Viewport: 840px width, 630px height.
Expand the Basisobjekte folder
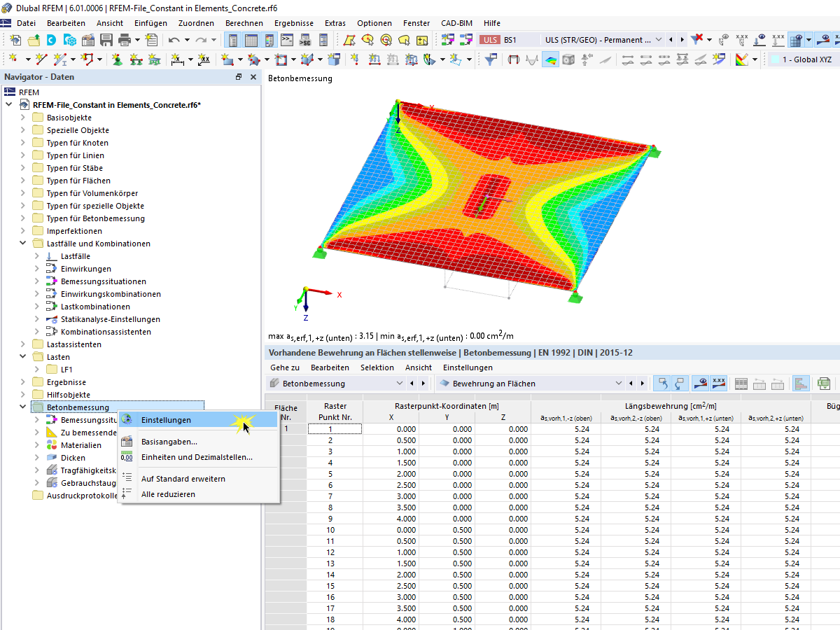(23, 118)
